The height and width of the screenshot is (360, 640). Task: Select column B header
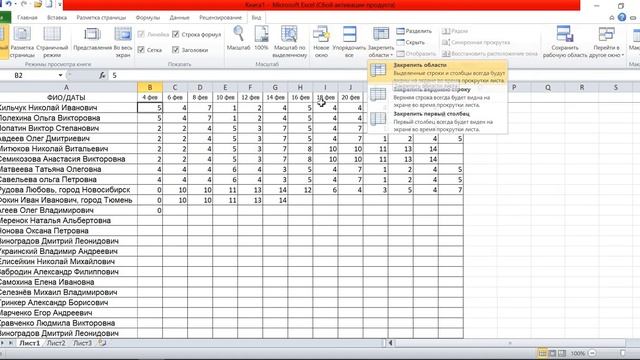point(150,87)
